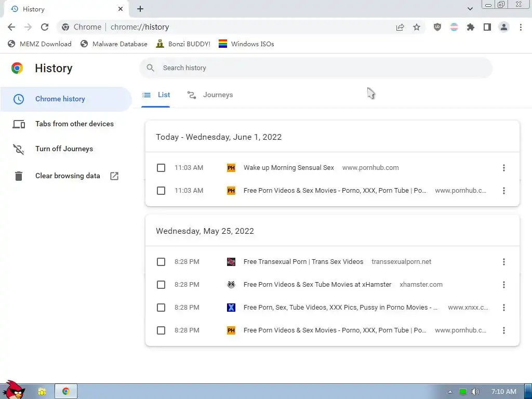Click the xHamster favicon in history list
The height and width of the screenshot is (399, 532).
click(x=231, y=285)
